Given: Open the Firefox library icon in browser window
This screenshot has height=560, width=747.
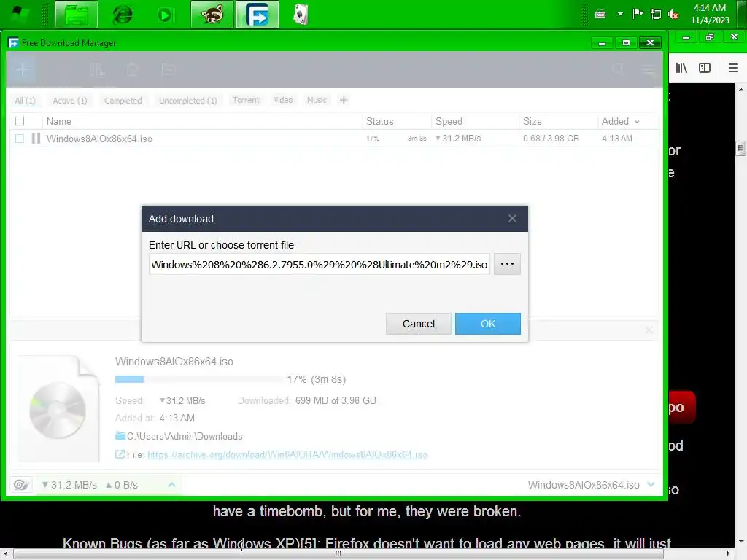Looking at the screenshot, I should 682,68.
